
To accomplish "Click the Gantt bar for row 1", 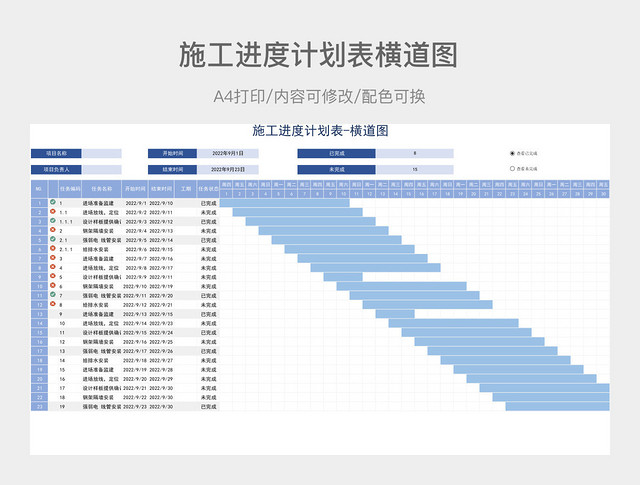I will click(284, 203).
